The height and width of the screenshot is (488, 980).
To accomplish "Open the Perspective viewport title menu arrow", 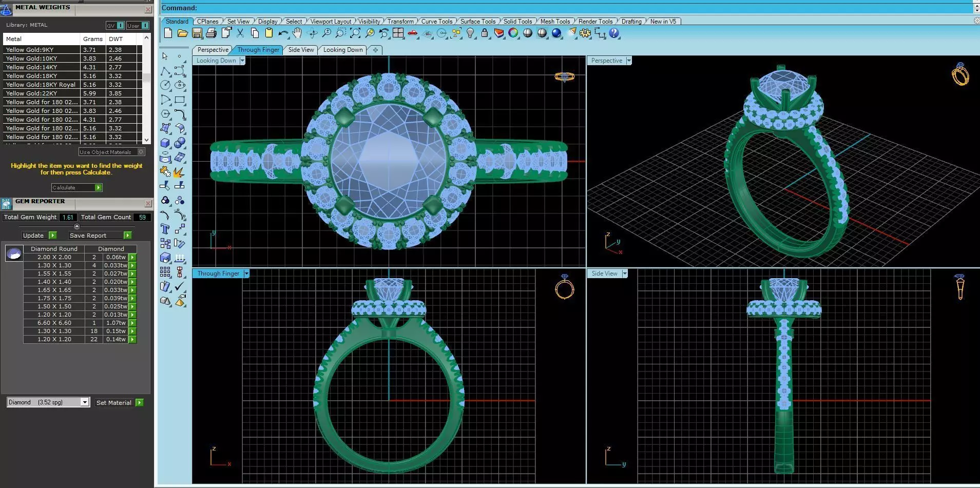I will pos(629,61).
